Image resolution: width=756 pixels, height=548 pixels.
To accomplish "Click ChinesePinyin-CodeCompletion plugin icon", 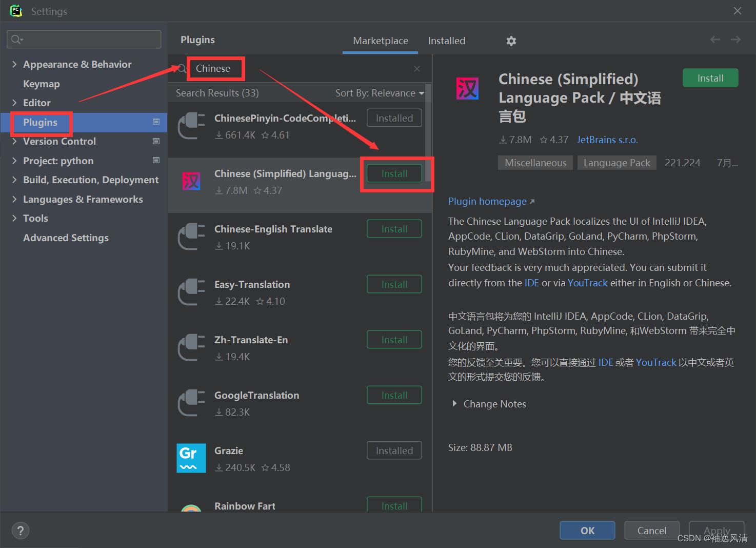I will click(191, 126).
